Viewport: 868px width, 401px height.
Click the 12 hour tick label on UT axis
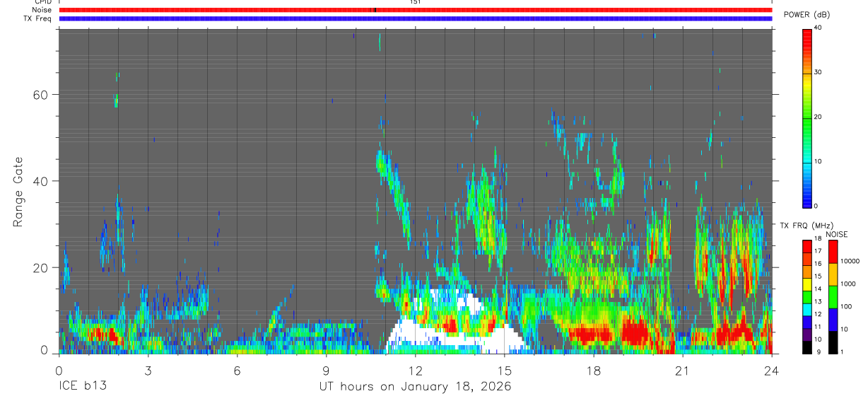(x=416, y=370)
